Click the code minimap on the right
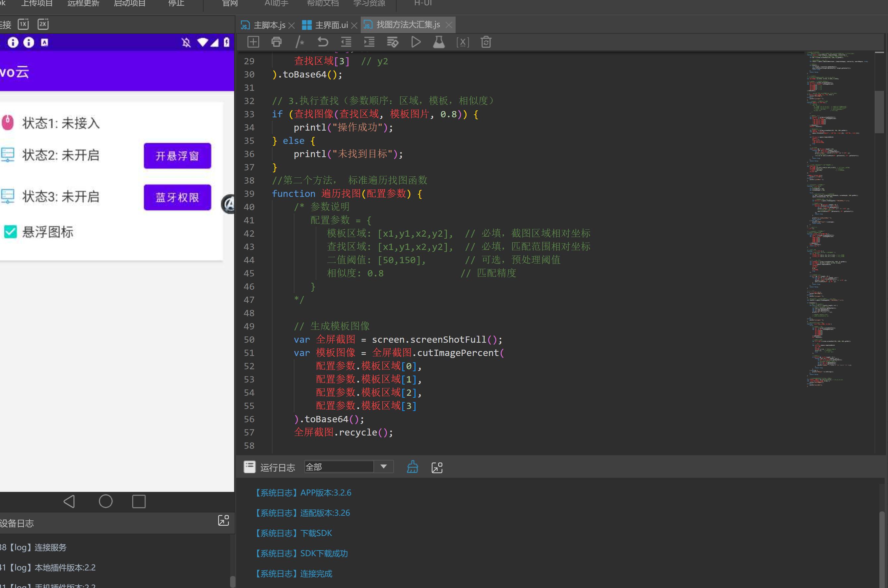Screen dimensions: 888x588 [839, 219]
